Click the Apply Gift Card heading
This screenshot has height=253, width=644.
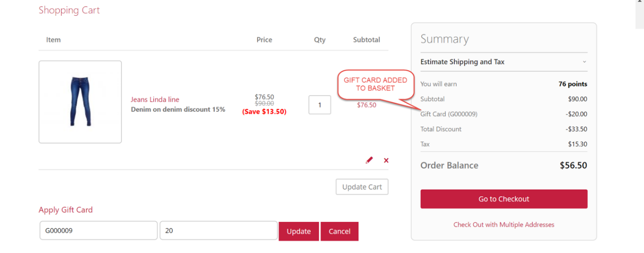pyautogui.click(x=66, y=210)
